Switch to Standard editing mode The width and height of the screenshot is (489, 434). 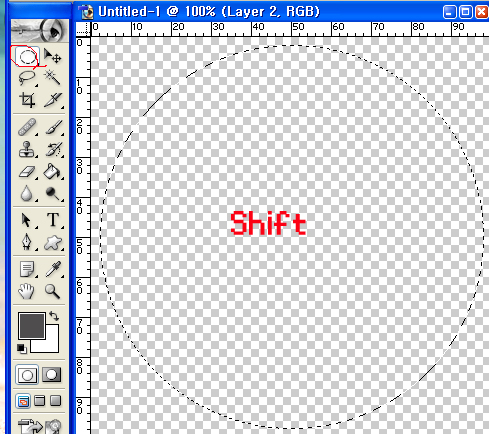coord(27,375)
